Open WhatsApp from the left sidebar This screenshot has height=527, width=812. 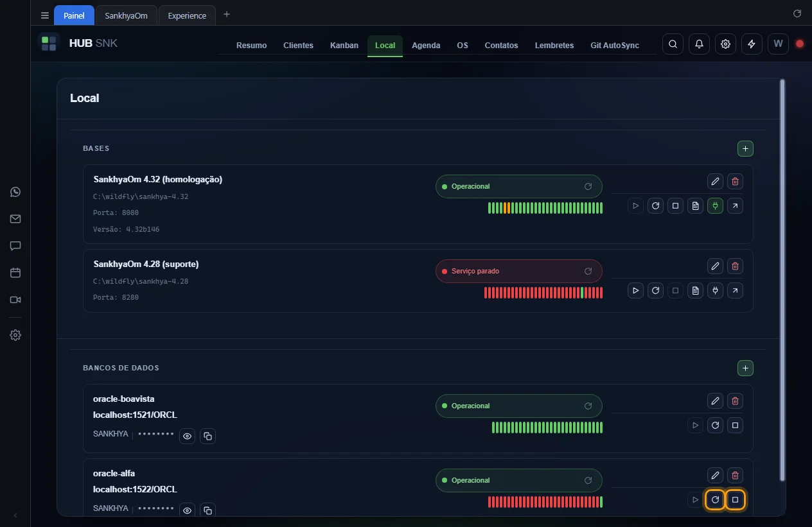[x=15, y=192]
